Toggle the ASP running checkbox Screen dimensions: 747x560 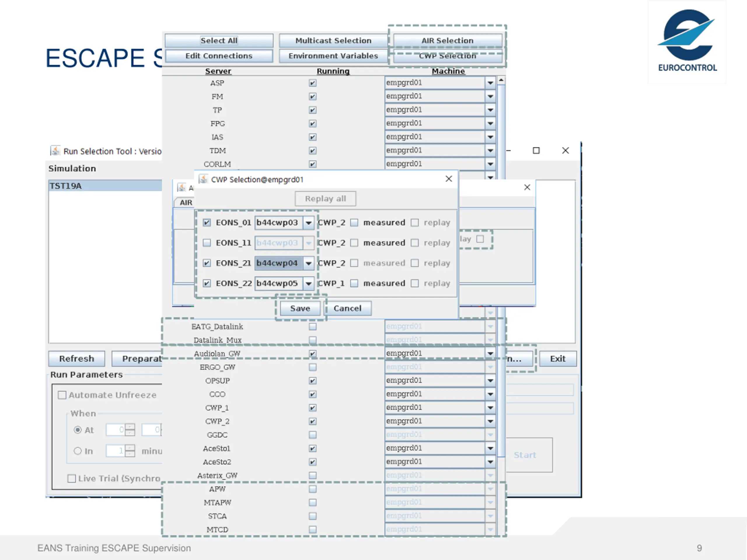coord(313,83)
